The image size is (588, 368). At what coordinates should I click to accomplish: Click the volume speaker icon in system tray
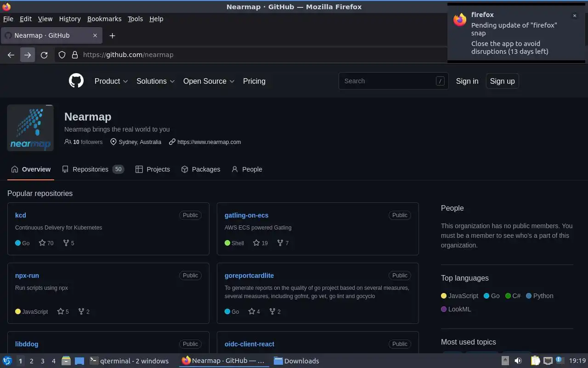click(518, 361)
